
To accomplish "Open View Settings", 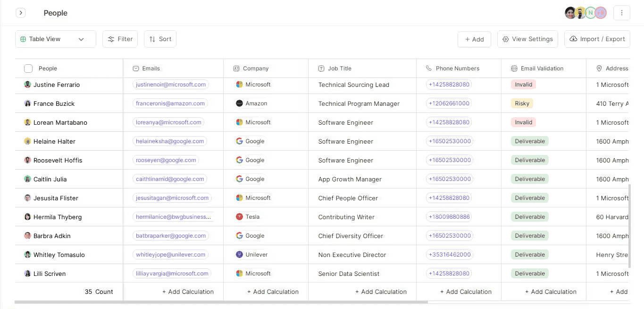I will pyautogui.click(x=527, y=39).
